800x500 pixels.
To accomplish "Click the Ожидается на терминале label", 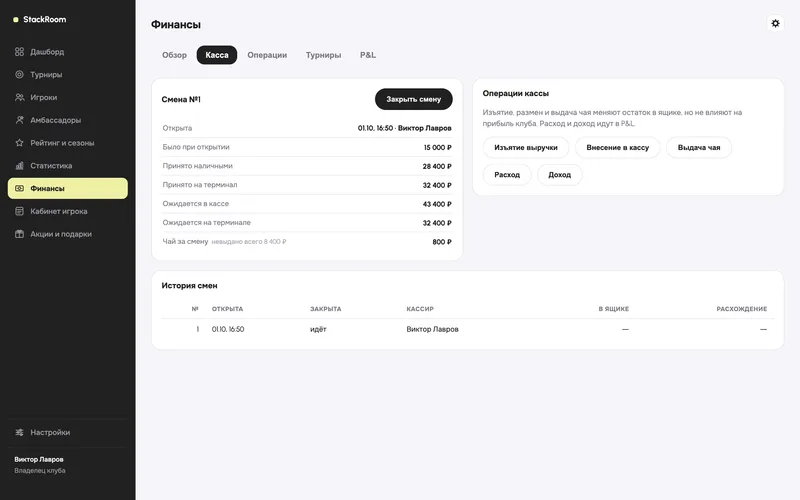I will tap(207, 222).
